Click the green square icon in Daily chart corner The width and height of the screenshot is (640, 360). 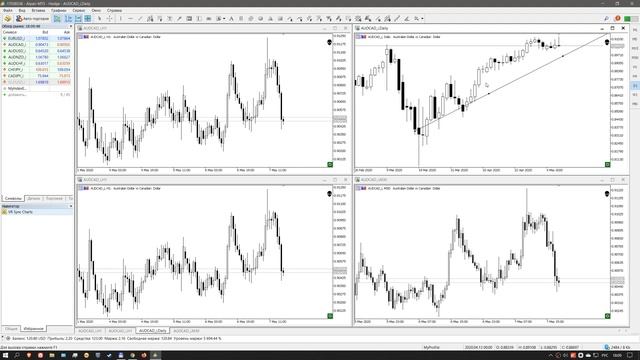click(x=607, y=164)
